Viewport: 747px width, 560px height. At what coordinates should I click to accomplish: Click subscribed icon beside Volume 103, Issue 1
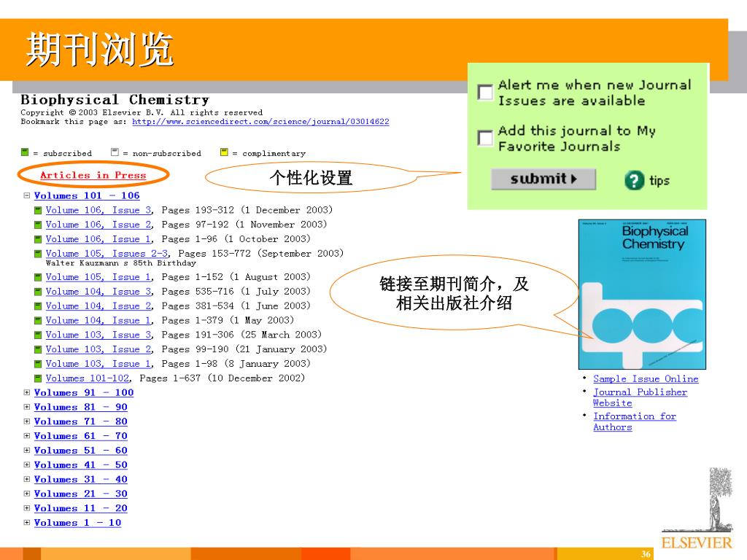pos(38,365)
